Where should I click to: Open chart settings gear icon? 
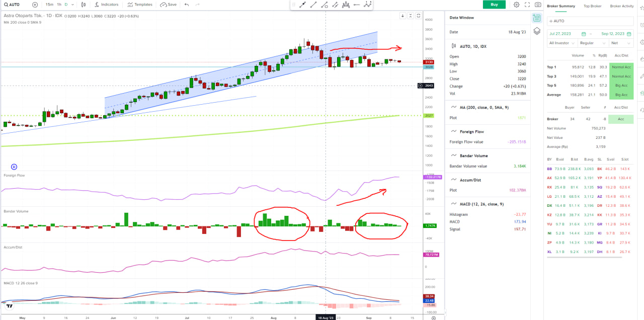516,5
